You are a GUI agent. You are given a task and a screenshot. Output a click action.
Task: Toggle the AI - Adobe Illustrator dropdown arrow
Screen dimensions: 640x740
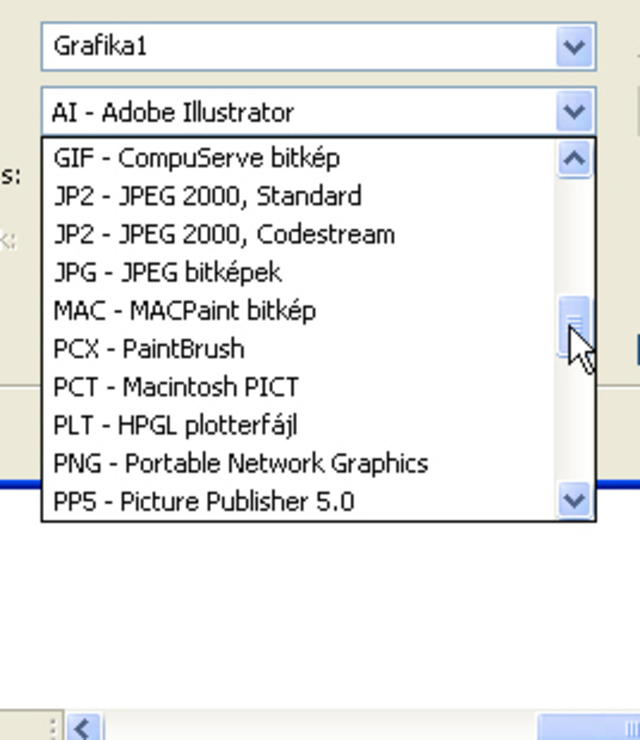574,112
